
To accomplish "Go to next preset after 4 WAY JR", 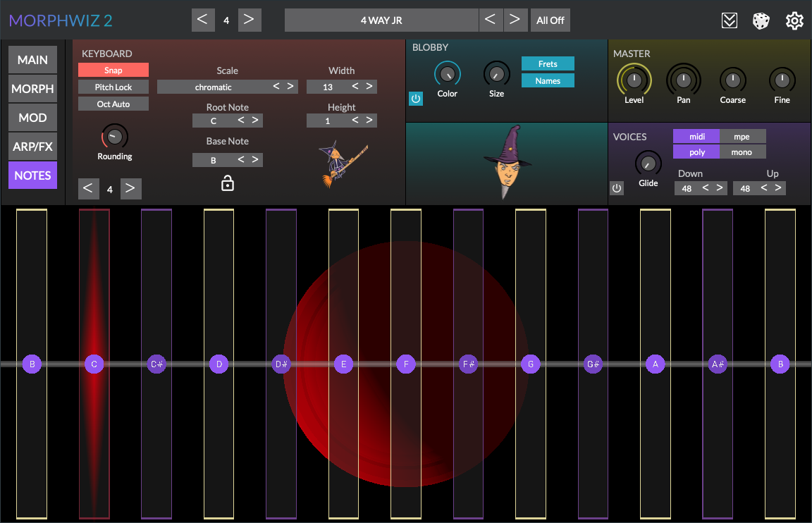I will coord(515,20).
